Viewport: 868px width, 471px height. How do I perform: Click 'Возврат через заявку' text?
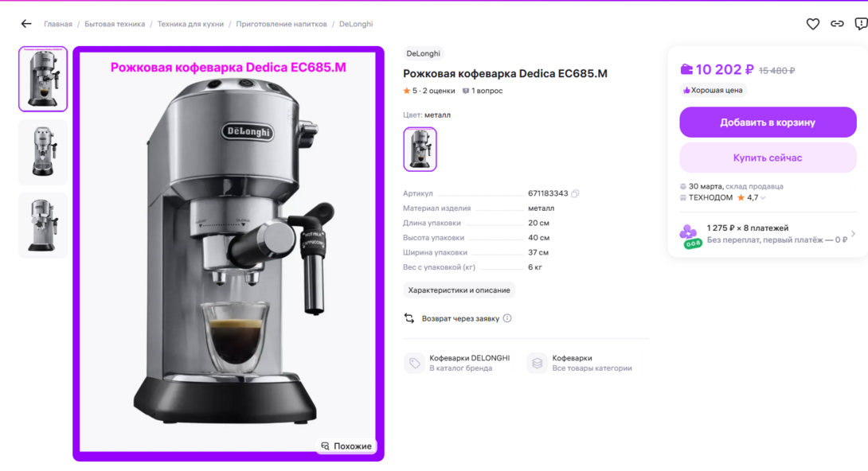[460, 318]
